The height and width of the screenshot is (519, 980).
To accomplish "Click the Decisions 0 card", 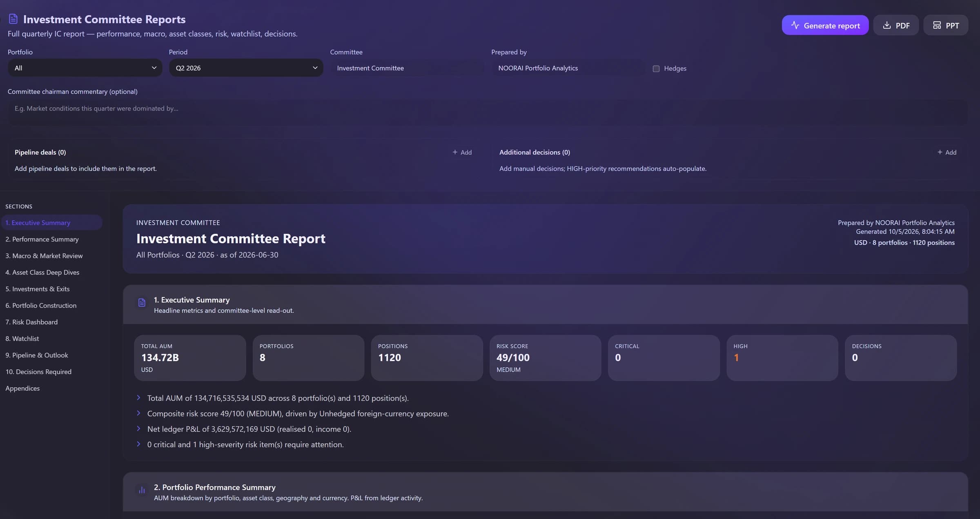I will 901,358.
